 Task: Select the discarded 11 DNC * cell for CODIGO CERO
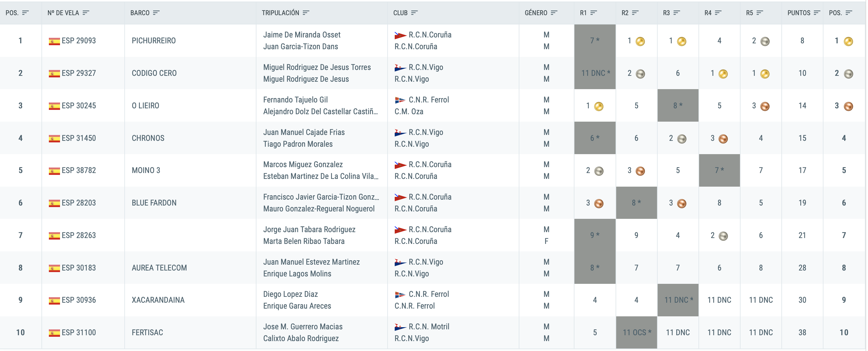click(x=595, y=73)
